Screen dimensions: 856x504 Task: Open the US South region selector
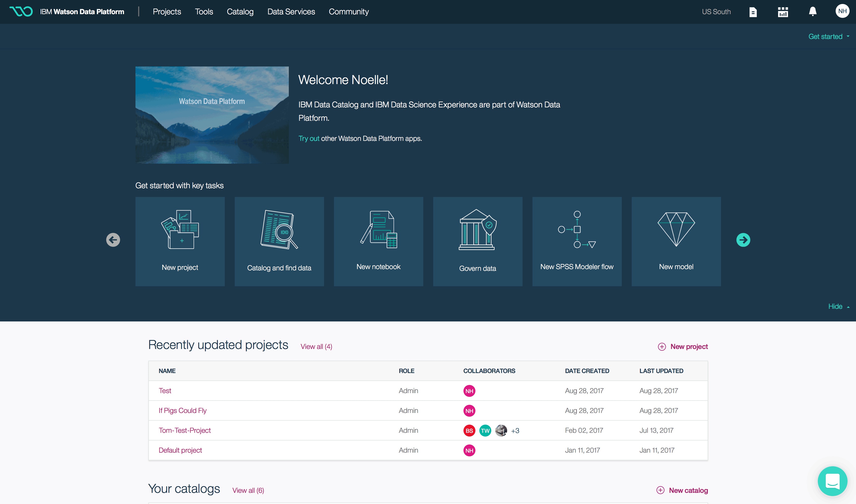tap(716, 12)
